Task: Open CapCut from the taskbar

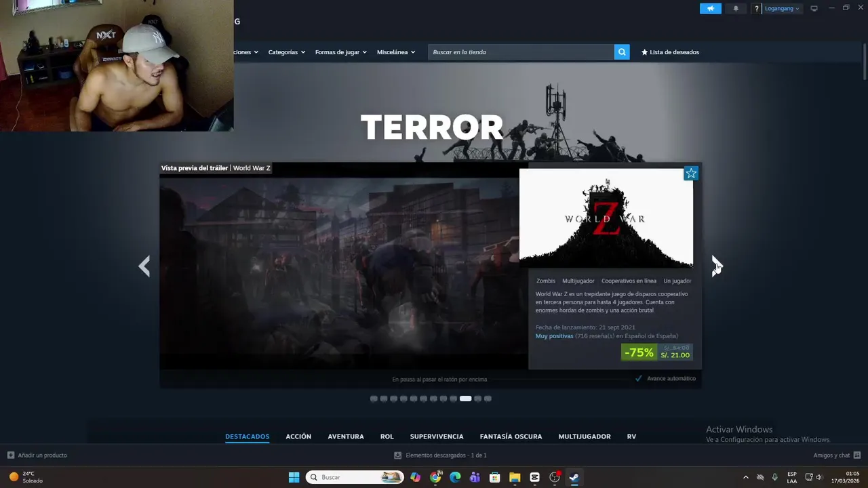Action: pyautogui.click(x=534, y=477)
